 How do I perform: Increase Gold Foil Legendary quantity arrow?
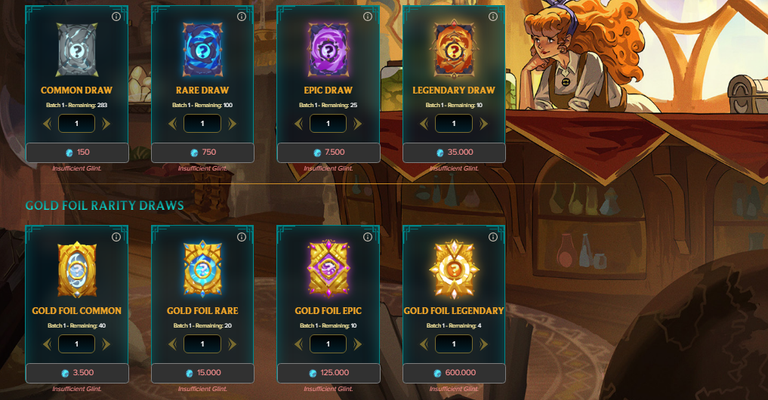tap(483, 344)
